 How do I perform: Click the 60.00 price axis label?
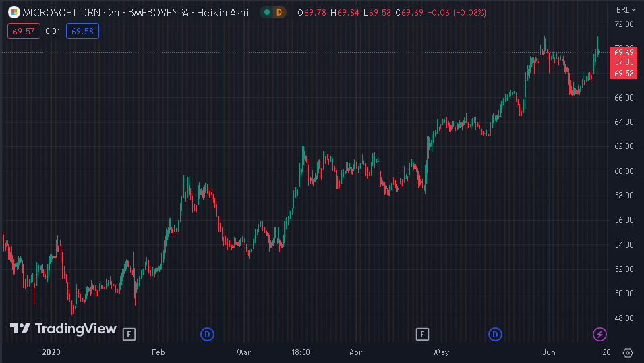[624, 171]
